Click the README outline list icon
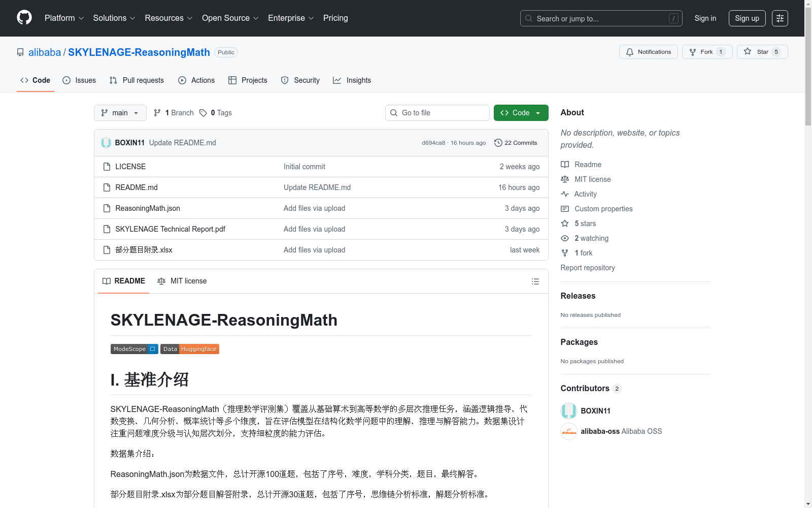Image resolution: width=812 pixels, height=508 pixels. coord(535,281)
